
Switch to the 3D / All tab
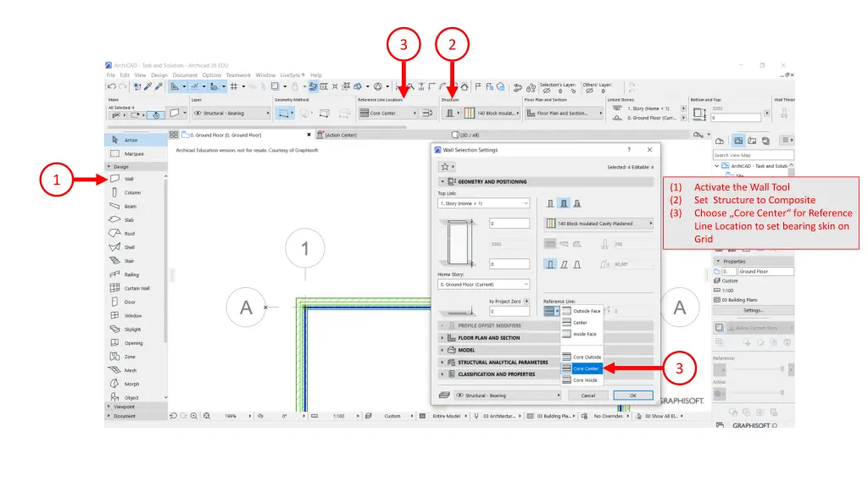465,135
